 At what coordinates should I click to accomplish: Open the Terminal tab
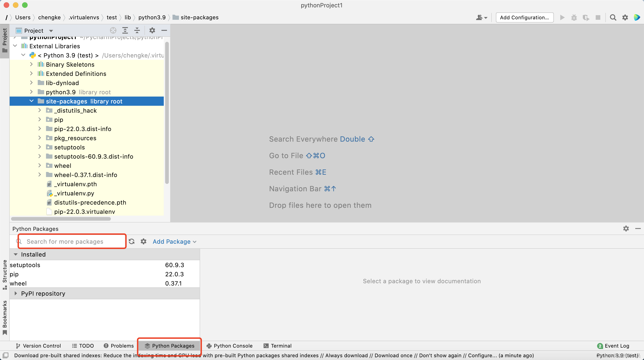point(278,346)
